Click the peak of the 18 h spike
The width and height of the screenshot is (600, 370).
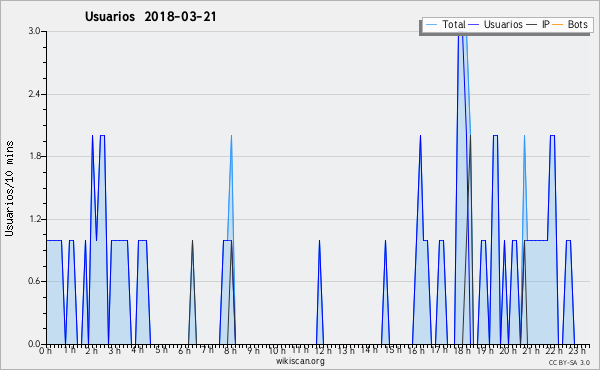pyautogui.click(x=462, y=35)
